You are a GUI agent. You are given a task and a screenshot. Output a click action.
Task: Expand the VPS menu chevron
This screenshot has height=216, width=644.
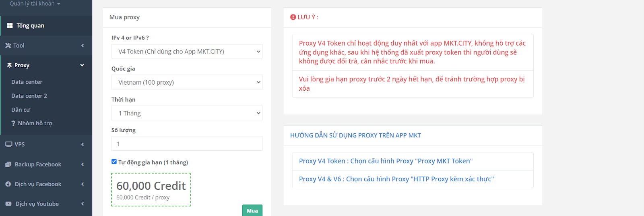pos(83,144)
